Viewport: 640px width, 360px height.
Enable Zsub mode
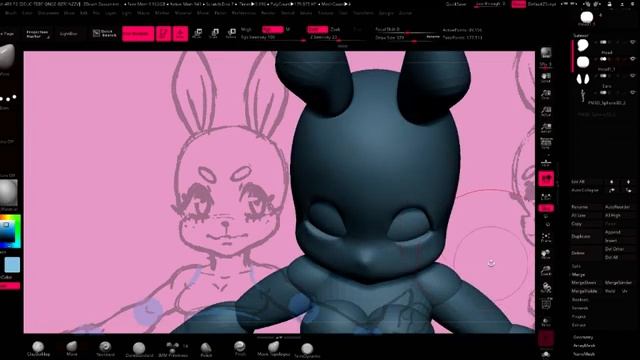click(x=336, y=29)
